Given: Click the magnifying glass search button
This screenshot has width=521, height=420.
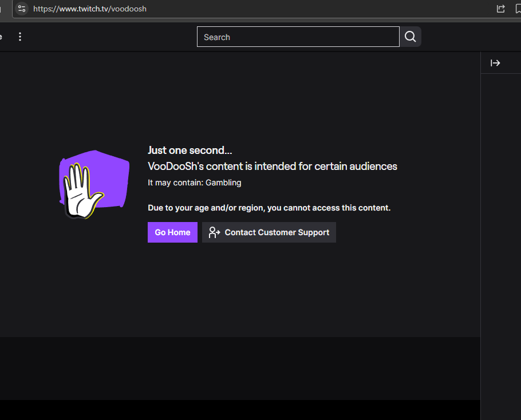Looking at the screenshot, I should [x=411, y=37].
